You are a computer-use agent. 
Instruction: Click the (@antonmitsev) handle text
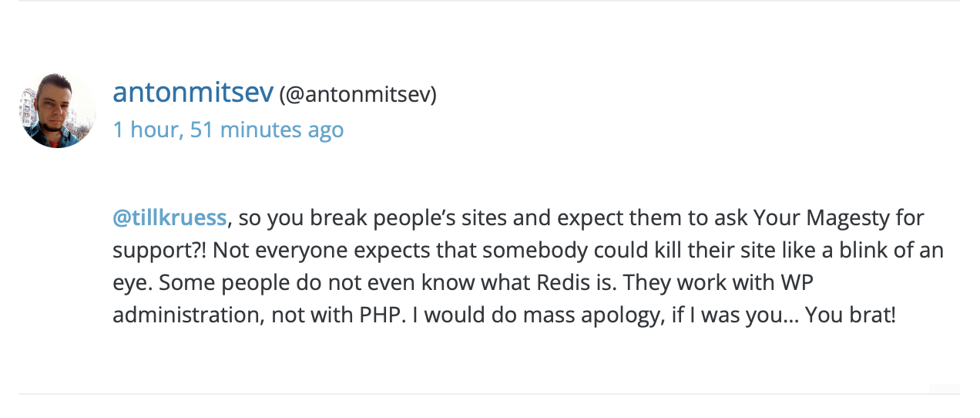pyautogui.click(x=357, y=94)
